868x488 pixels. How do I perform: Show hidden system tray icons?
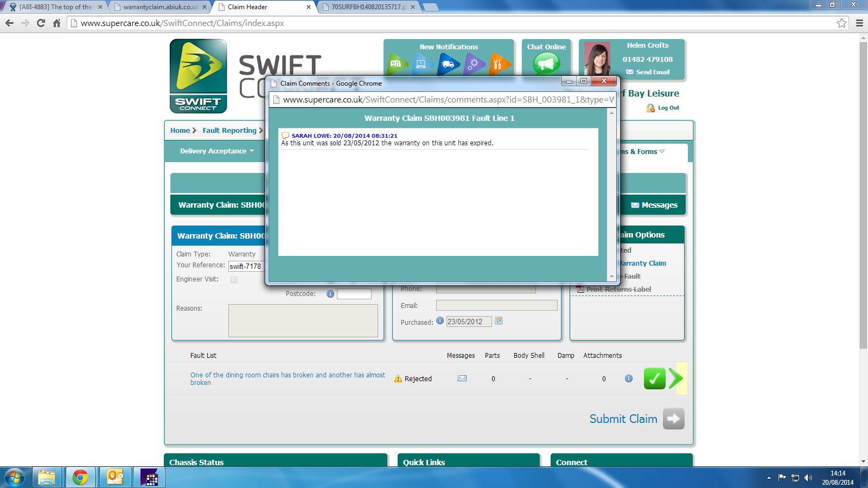(769, 478)
